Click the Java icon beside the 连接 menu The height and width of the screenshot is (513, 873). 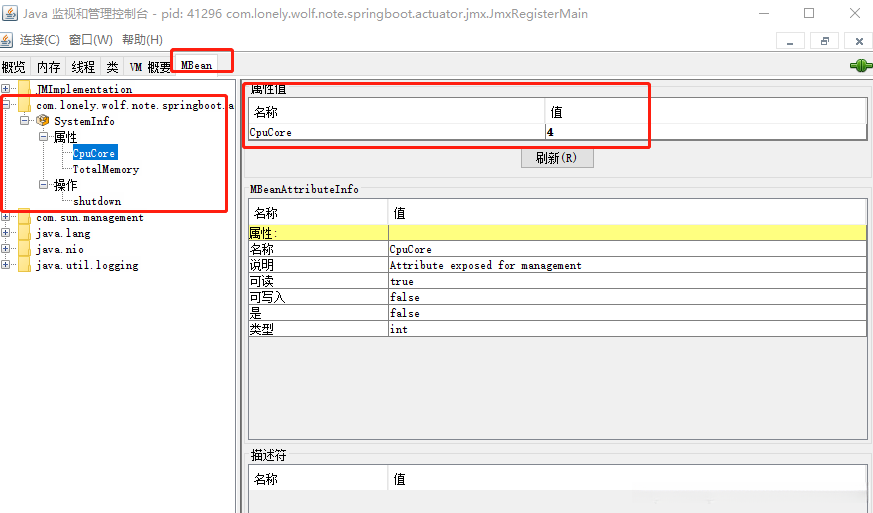coord(7,40)
